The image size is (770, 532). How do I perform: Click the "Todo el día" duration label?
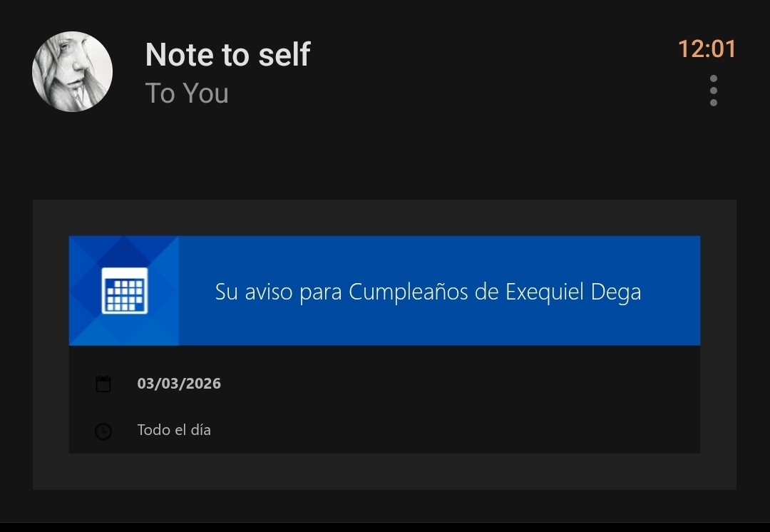[x=174, y=430]
